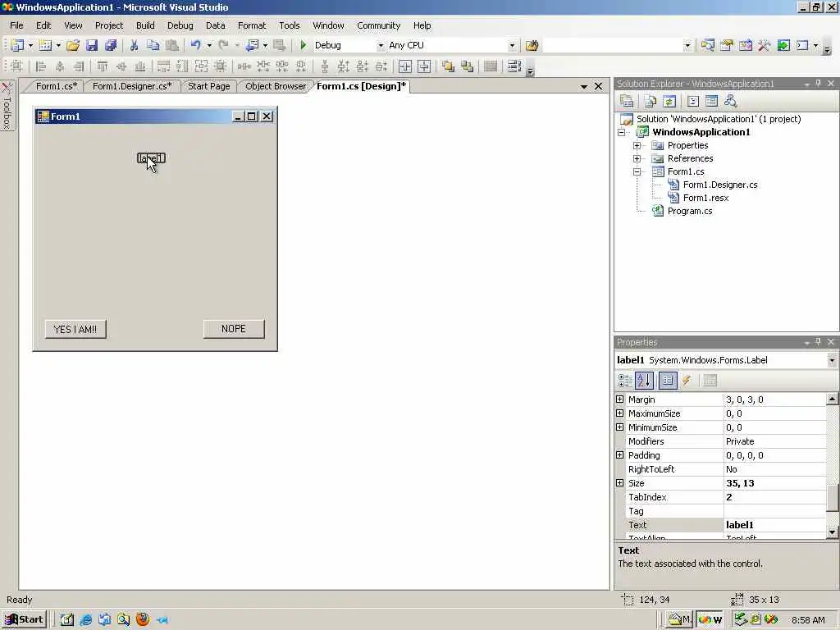Click the Windows Start button
Image resolution: width=840 pixels, height=630 pixels.
[25, 620]
